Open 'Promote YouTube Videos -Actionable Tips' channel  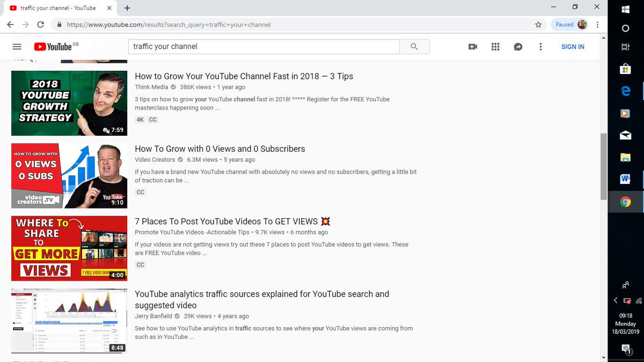point(192,232)
